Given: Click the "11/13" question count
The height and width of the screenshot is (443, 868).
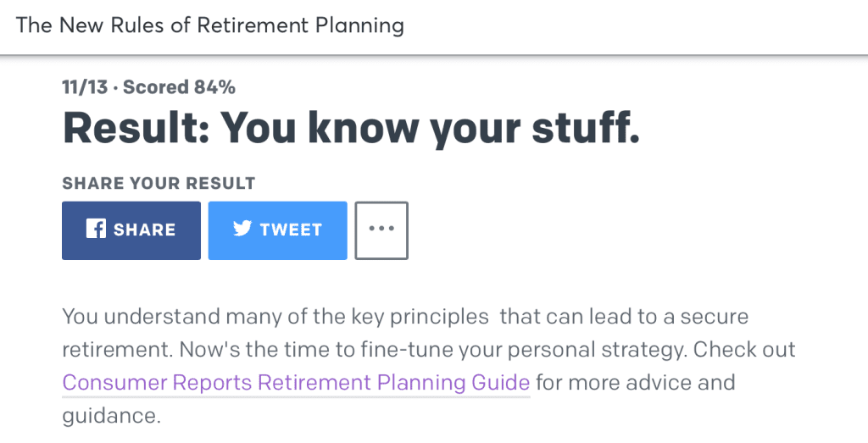Looking at the screenshot, I should [x=85, y=86].
